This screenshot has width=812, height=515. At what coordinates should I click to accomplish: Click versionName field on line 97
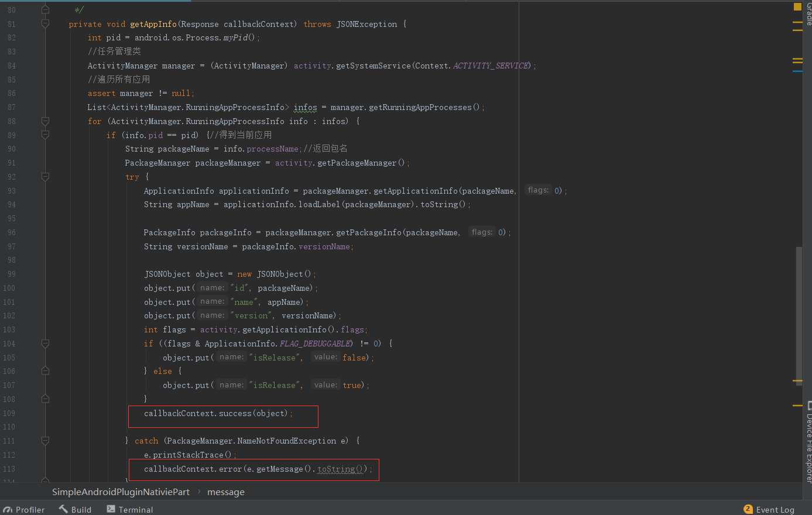[x=324, y=246]
